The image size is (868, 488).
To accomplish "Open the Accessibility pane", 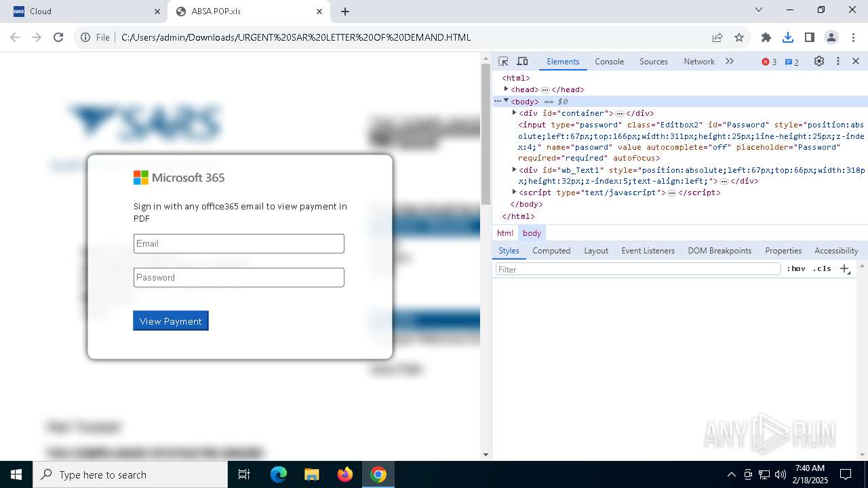I will (836, 251).
